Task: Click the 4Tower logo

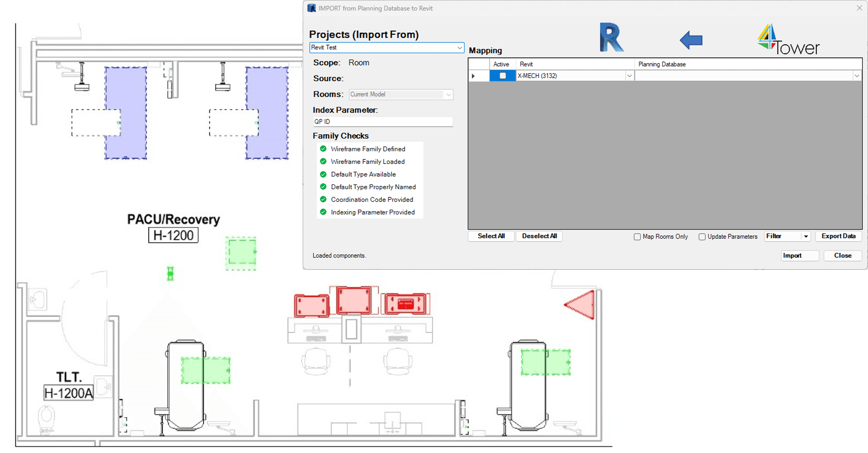Action: (x=788, y=40)
